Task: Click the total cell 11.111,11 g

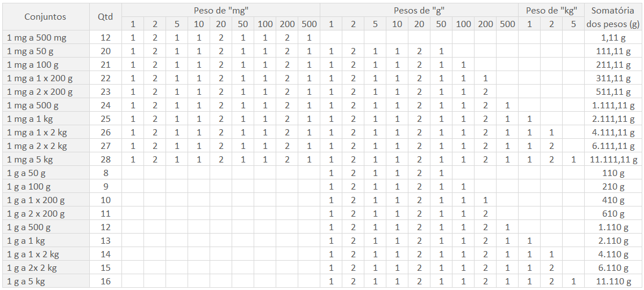Action: (613, 160)
